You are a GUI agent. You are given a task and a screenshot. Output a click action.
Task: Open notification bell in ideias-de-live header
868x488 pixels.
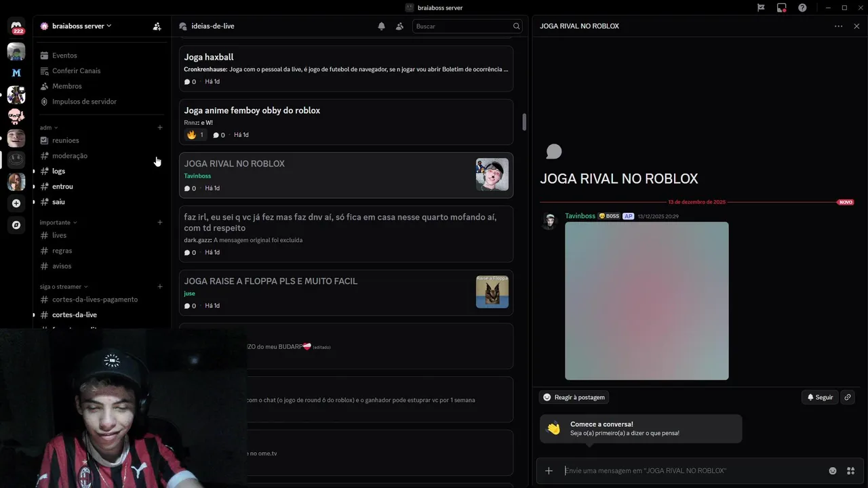pos(381,26)
